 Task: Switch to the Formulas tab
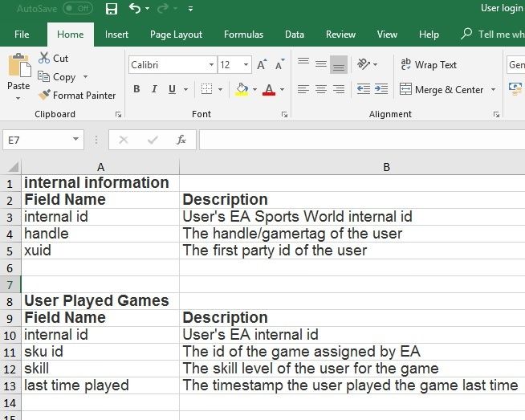[x=243, y=35]
